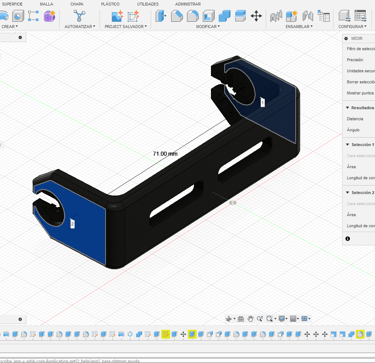Open the ENSAMBLAR dropdown menu
Image resolution: width=375 pixels, height=363 pixels.
coord(299,26)
